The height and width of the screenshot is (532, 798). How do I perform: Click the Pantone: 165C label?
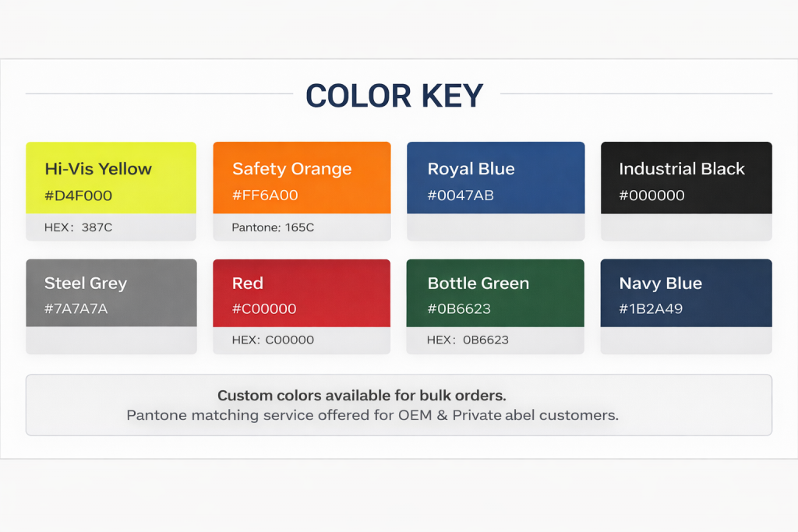(273, 227)
